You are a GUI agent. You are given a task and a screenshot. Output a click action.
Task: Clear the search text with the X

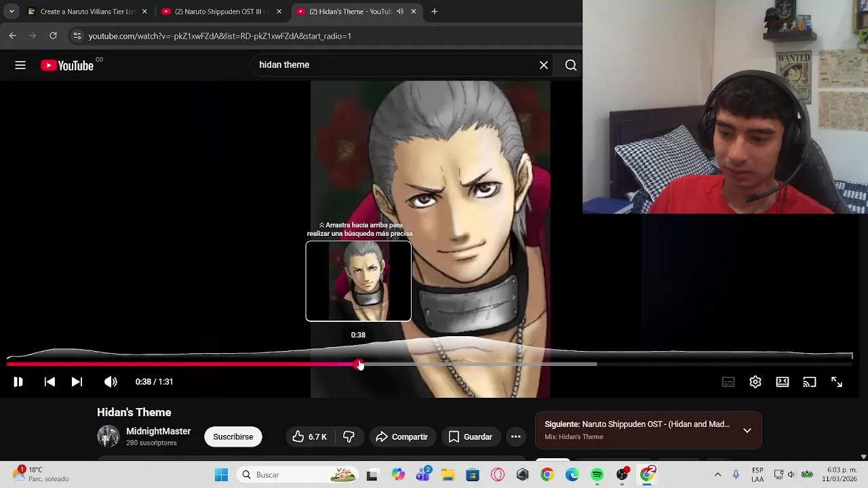click(x=544, y=65)
